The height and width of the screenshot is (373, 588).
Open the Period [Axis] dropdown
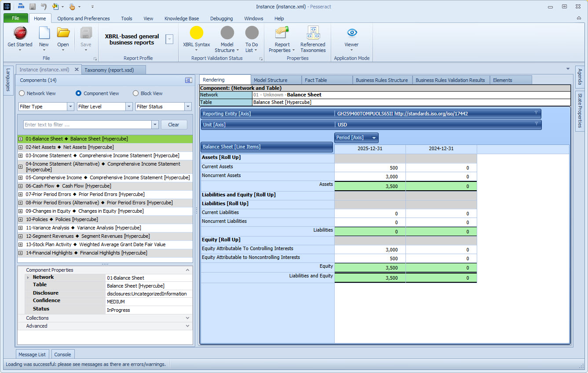pos(356,138)
